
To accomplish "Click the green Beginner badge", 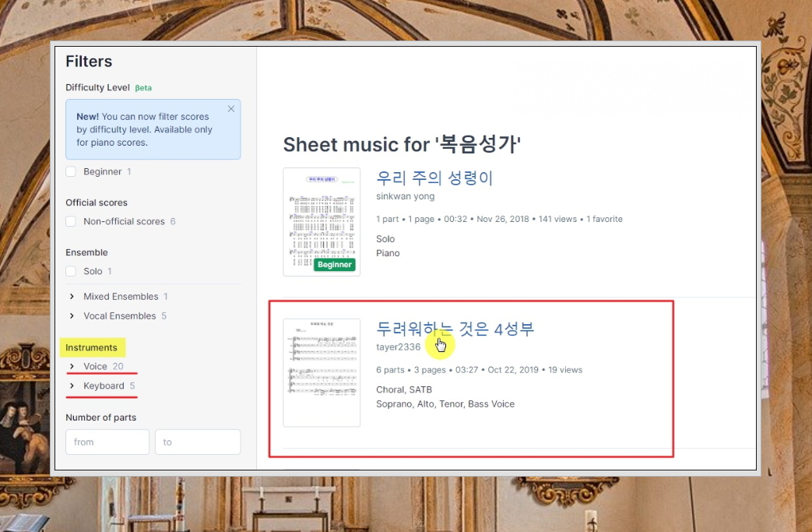I will coord(335,265).
